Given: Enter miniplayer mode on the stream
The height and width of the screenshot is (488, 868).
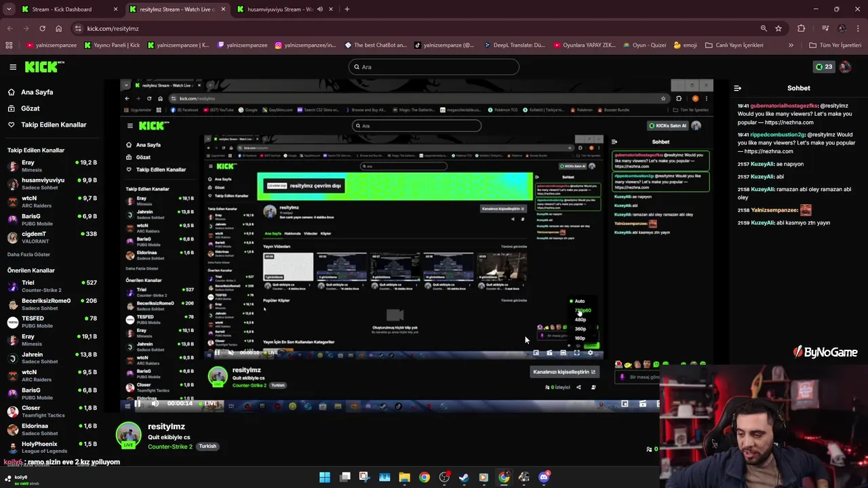Looking at the screenshot, I should [625, 404].
